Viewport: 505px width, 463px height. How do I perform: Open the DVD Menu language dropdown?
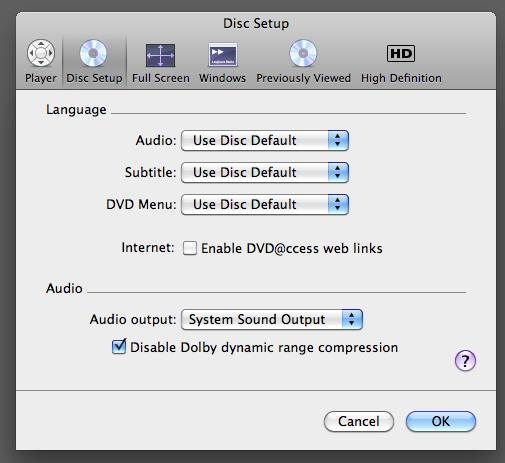pos(265,204)
